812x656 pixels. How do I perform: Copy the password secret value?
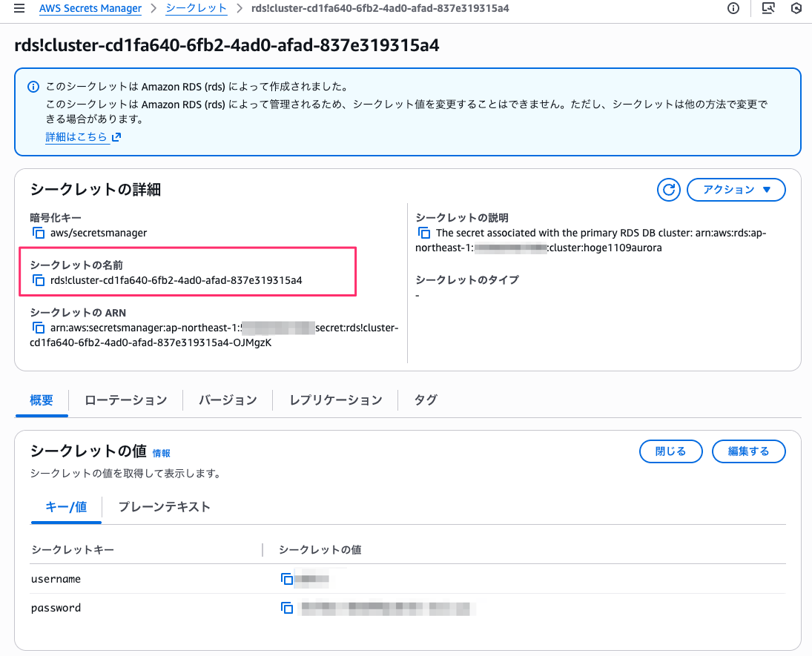click(x=288, y=607)
